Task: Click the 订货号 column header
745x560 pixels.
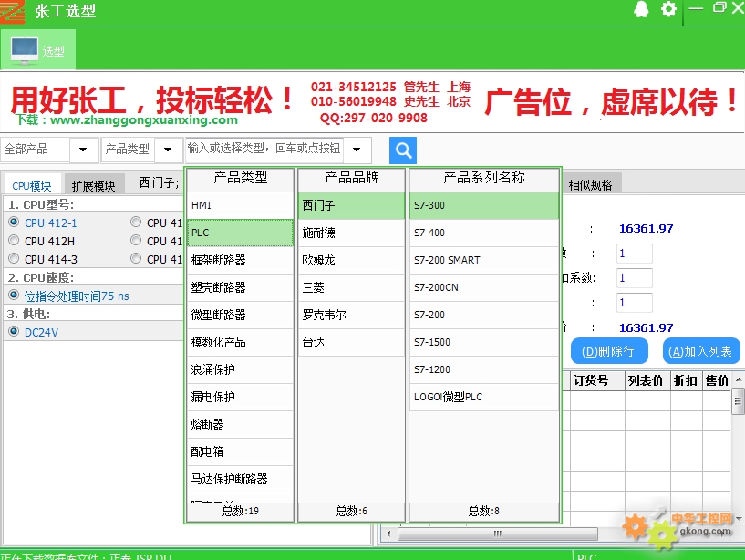Action: pos(597,380)
